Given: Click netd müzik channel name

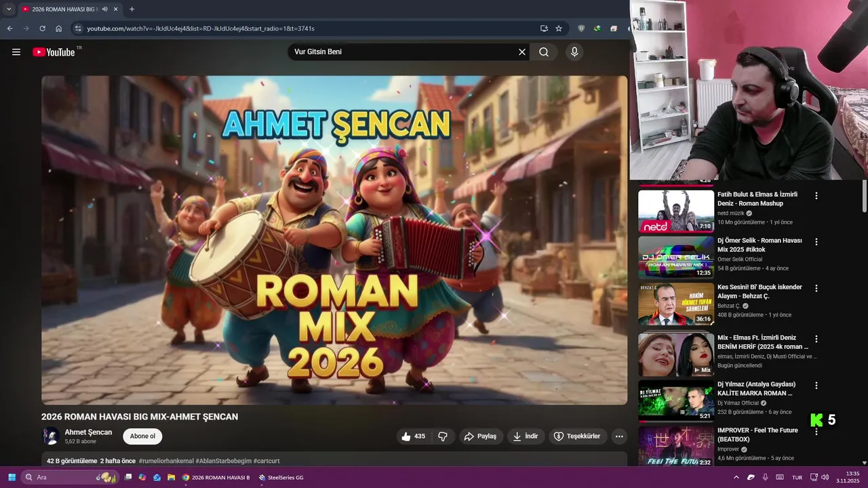Looking at the screenshot, I should (731, 213).
